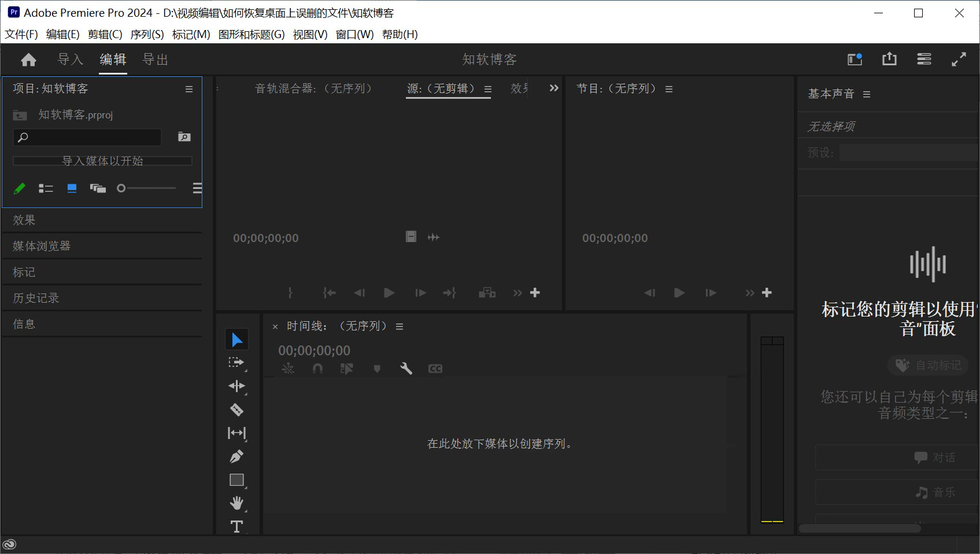The width and height of the screenshot is (980, 554).
Task: Click Drag Video Only filmstrip icon
Action: coord(411,237)
